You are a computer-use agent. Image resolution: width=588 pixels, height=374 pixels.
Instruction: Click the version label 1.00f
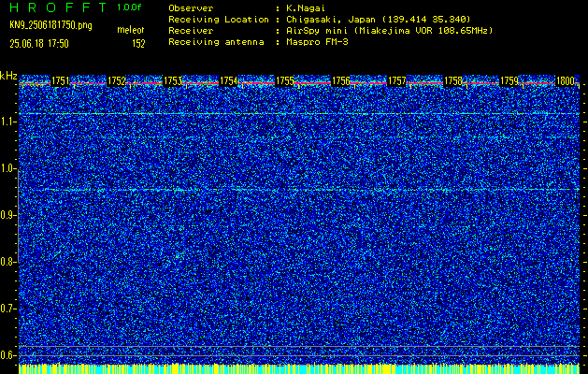point(129,7)
